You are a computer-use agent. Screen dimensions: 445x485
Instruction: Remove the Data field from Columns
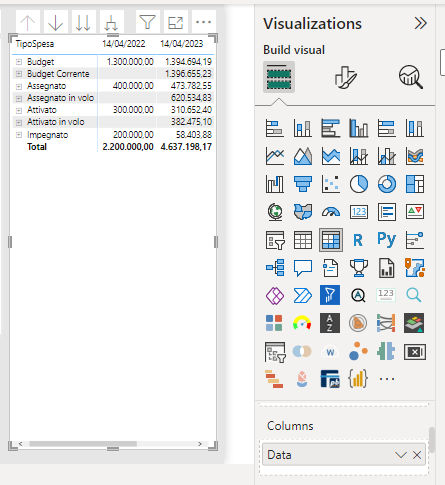tap(417, 455)
